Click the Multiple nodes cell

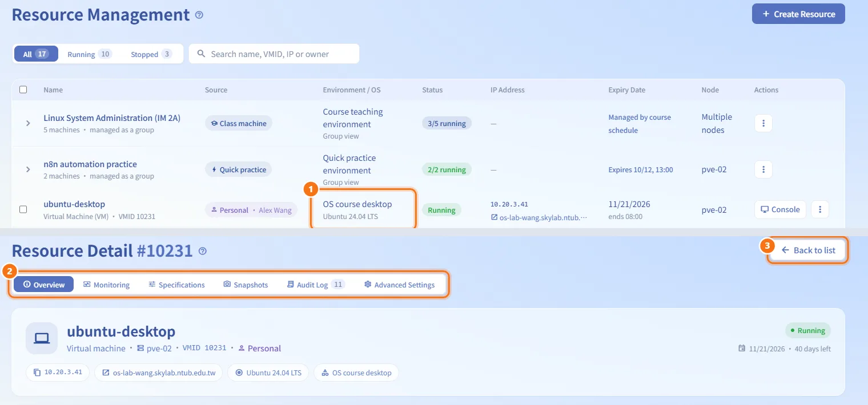pyautogui.click(x=717, y=123)
